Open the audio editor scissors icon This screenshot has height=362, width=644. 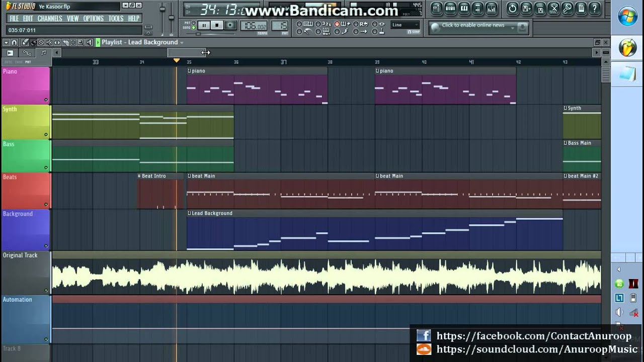pos(553,9)
